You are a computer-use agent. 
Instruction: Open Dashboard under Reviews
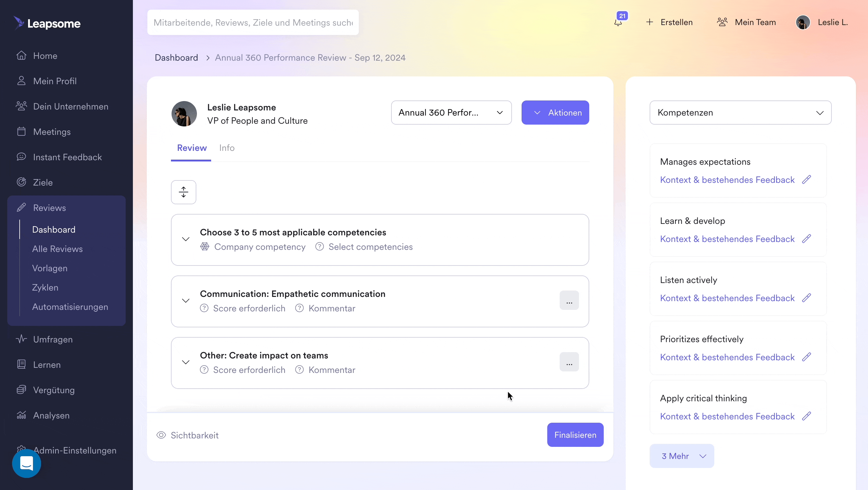click(53, 230)
